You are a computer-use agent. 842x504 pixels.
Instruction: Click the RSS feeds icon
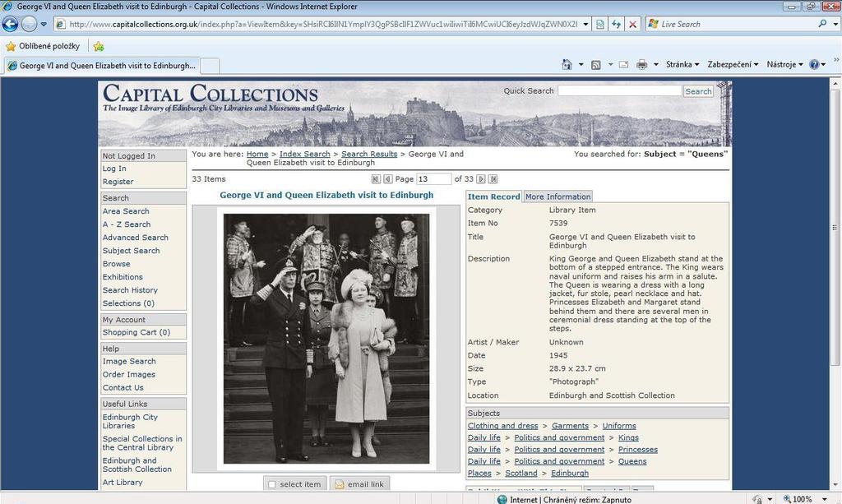(x=595, y=65)
